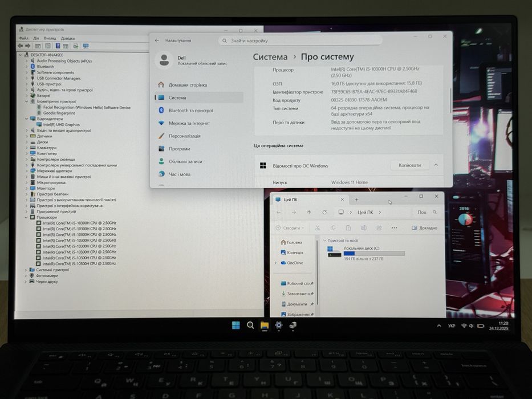Open the Дія menu in Device Manager

[36, 38]
